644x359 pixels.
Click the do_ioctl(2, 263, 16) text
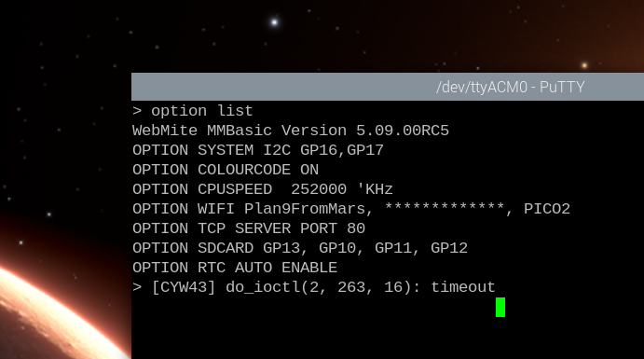tap(319, 287)
